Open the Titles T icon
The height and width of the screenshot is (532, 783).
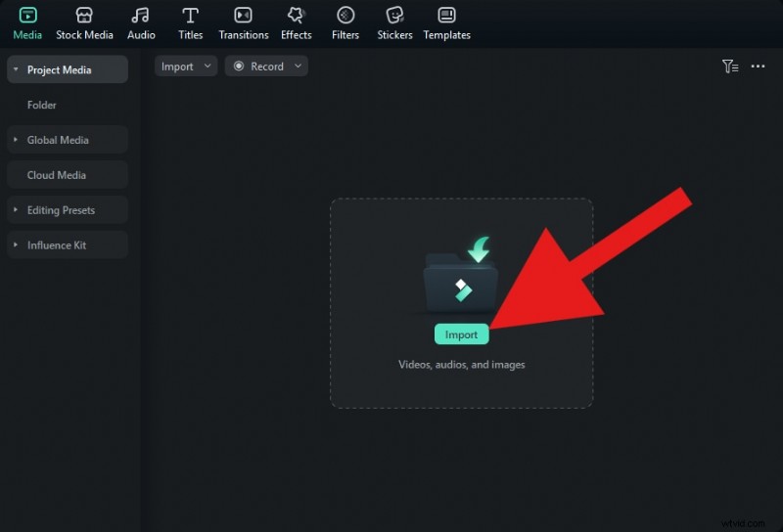pos(190,16)
